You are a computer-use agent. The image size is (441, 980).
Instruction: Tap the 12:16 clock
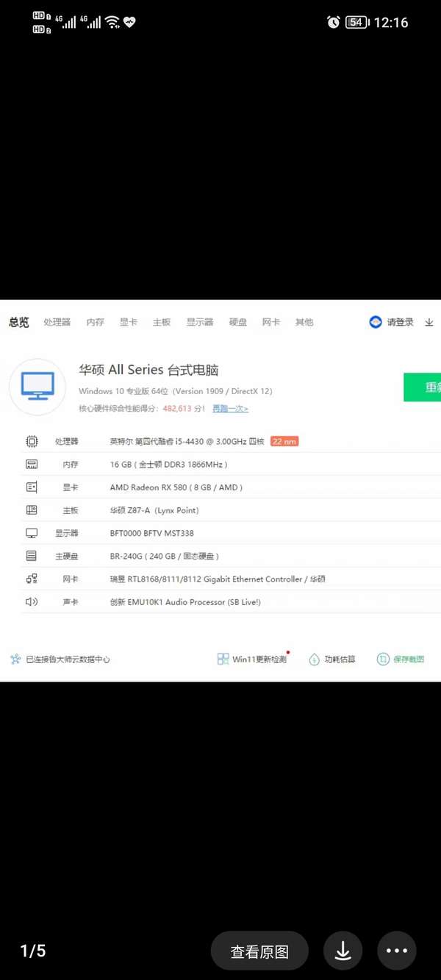pyautogui.click(x=391, y=22)
